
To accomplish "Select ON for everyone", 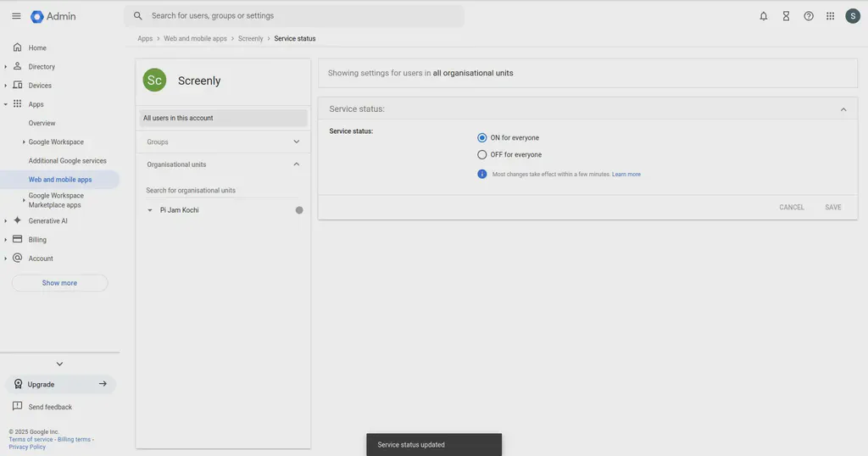I will (482, 138).
